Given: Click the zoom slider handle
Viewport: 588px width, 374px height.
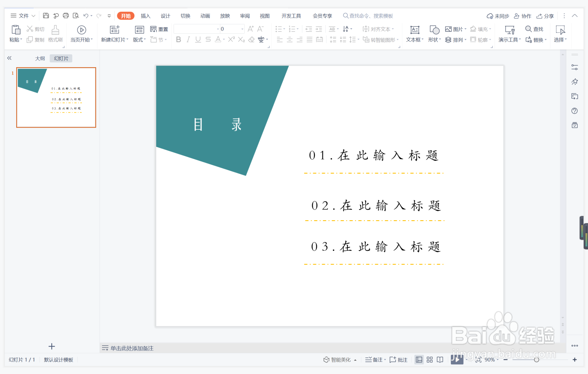Looking at the screenshot, I should [x=536, y=360].
